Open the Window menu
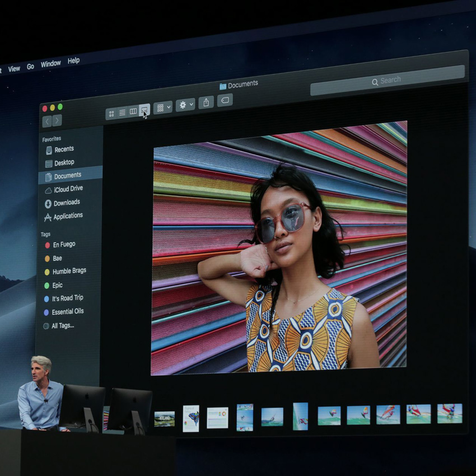The width and height of the screenshot is (476, 476). (50, 64)
